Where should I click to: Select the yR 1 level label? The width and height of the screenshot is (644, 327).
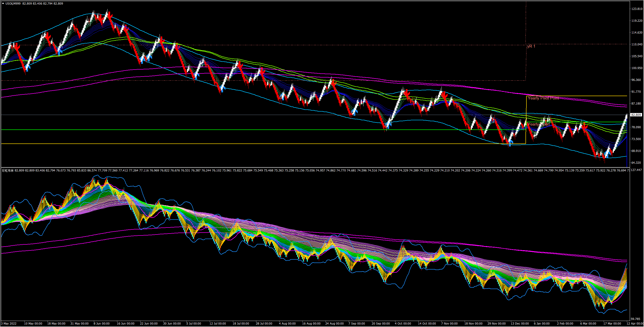[531, 46]
